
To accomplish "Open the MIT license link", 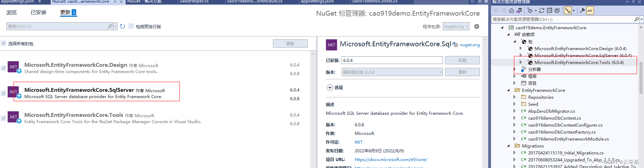I will click(359, 142).
